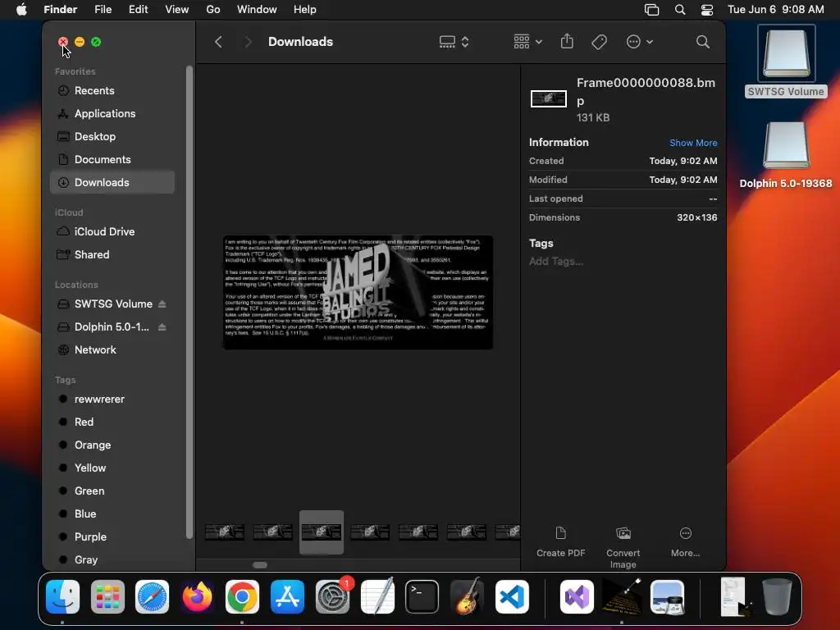Open the File menu
The image size is (840, 630).
103,10
